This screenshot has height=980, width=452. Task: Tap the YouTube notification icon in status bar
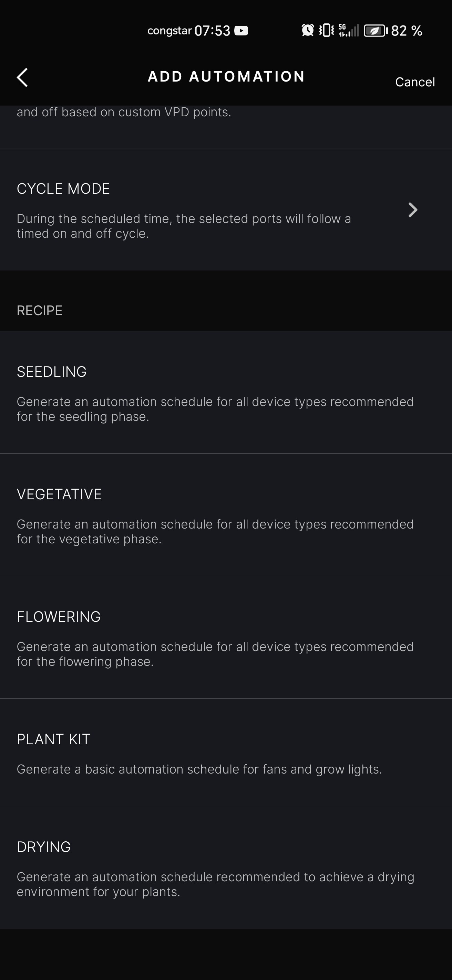[241, 30]
